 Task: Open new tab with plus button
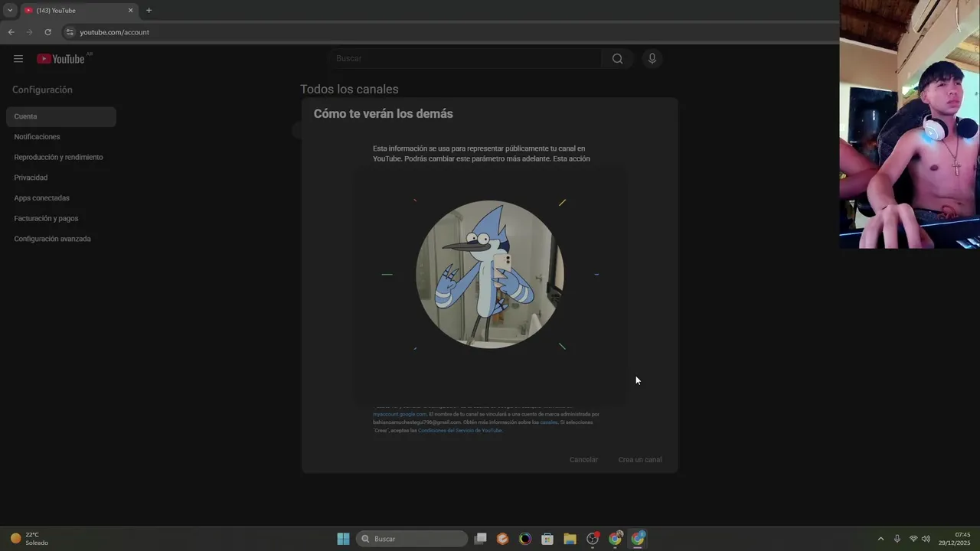pos(149,11)
